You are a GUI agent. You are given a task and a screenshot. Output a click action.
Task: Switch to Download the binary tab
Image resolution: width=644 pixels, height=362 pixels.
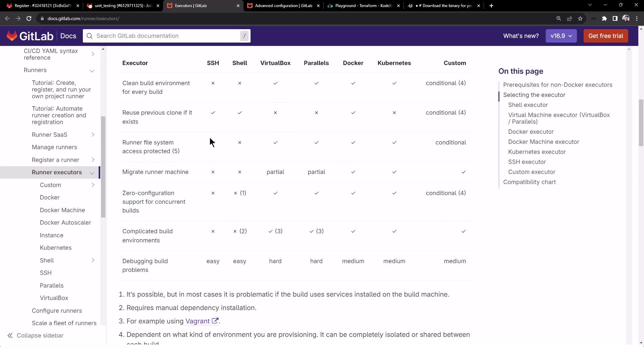[x=444, y=6]
